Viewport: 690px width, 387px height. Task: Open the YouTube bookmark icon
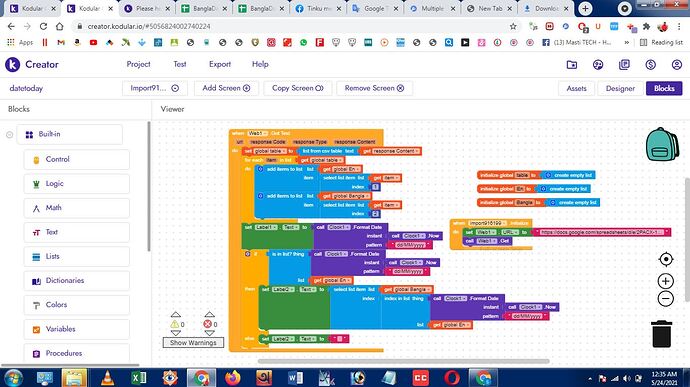coord(93,42)
